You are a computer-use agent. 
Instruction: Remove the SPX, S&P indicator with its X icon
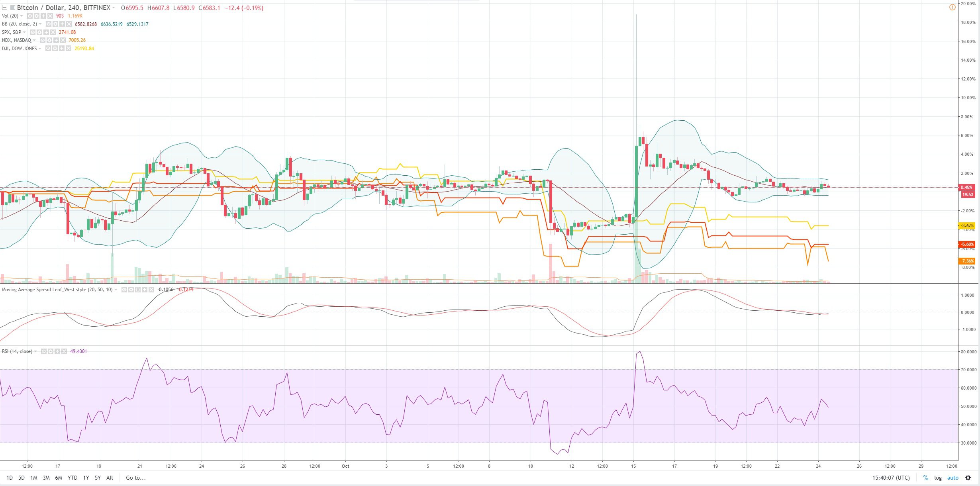(53, 32)
